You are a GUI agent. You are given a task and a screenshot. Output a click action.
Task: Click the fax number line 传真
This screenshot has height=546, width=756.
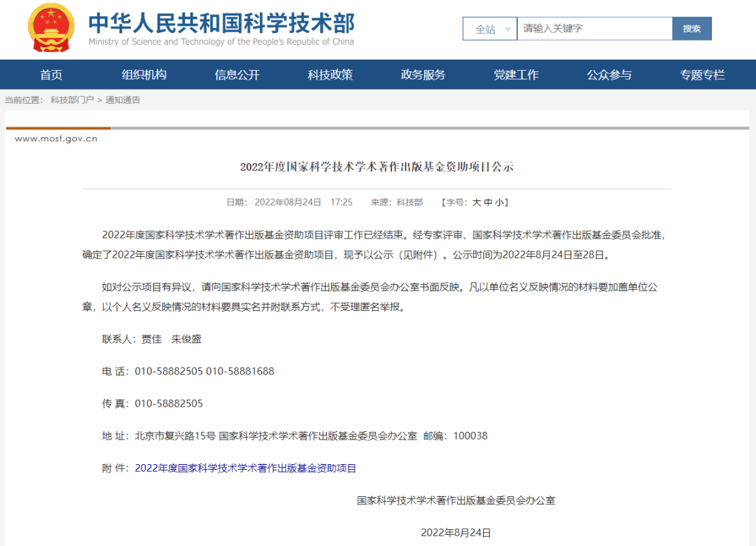click(153, 404)
